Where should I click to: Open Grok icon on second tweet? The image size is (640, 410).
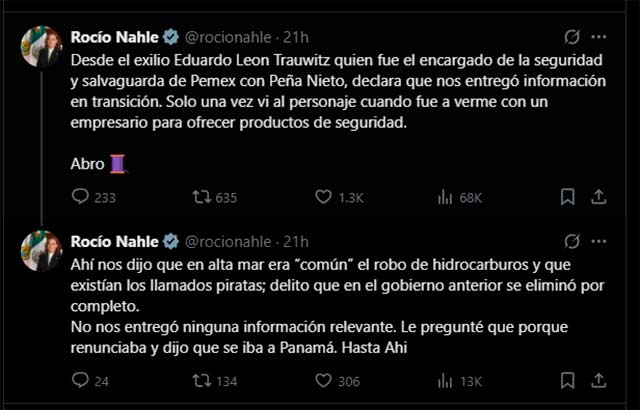[572, 241]
